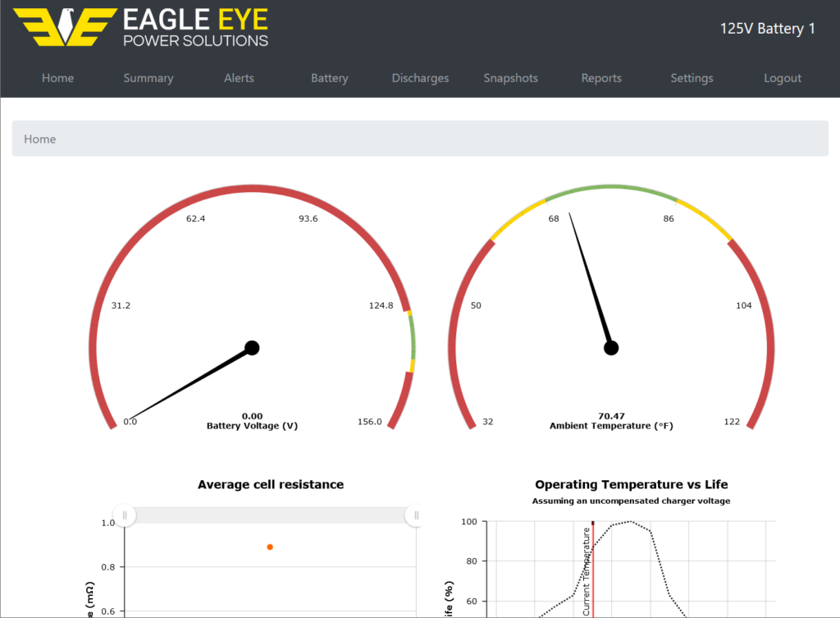Screen dimensions: 840x618
Task: Click the dotted life curve peak in temperature chart
Action: point(631,521)
